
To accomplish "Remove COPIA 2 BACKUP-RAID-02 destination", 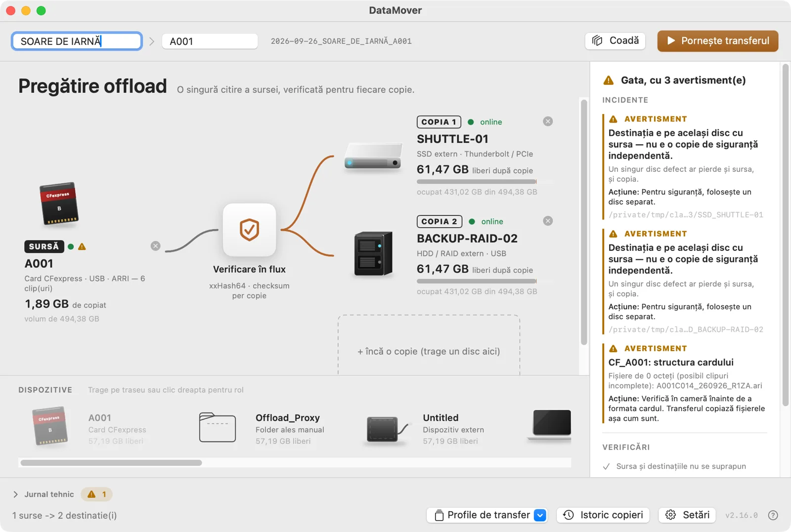I will (x=548, y=221).
